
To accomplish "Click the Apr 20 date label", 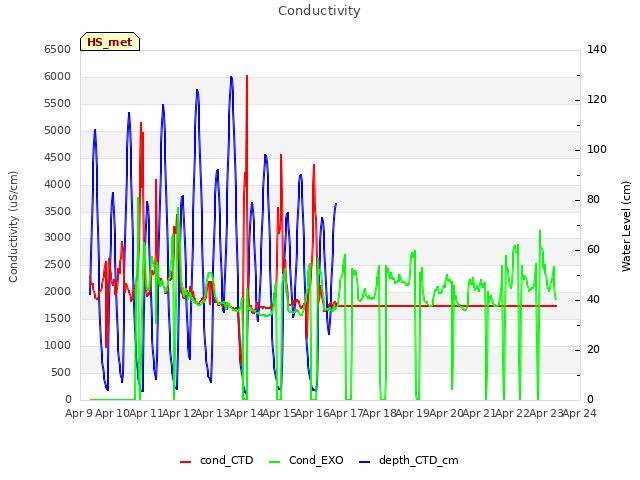I will coord(446,413).
